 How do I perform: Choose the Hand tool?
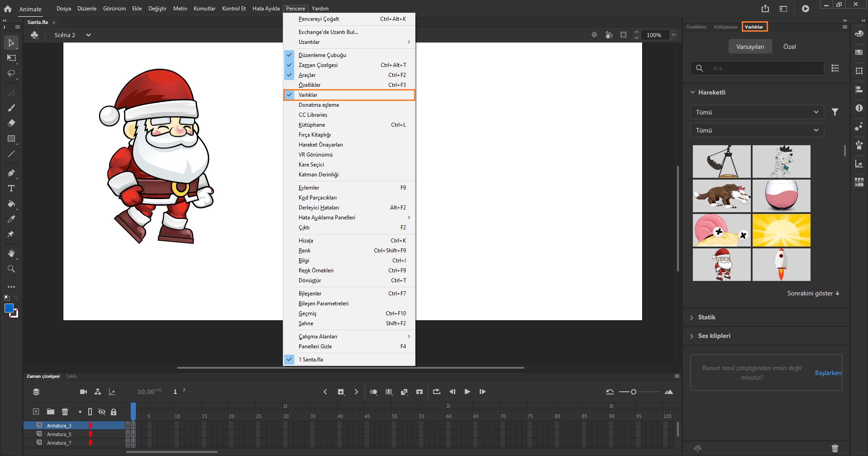click(11, 253)
